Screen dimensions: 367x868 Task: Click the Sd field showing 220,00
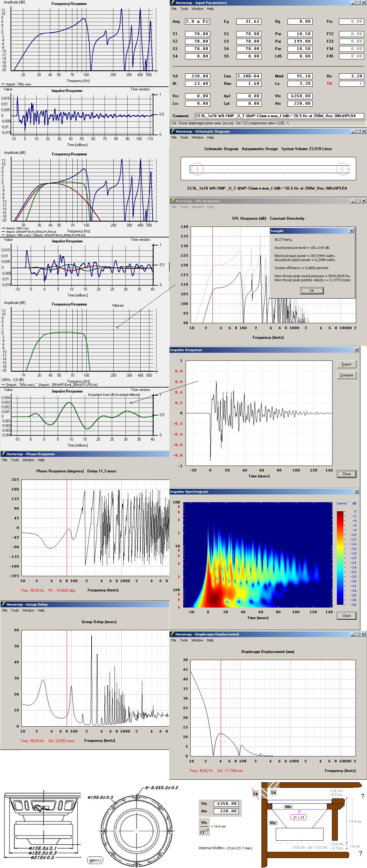[197, 76]
